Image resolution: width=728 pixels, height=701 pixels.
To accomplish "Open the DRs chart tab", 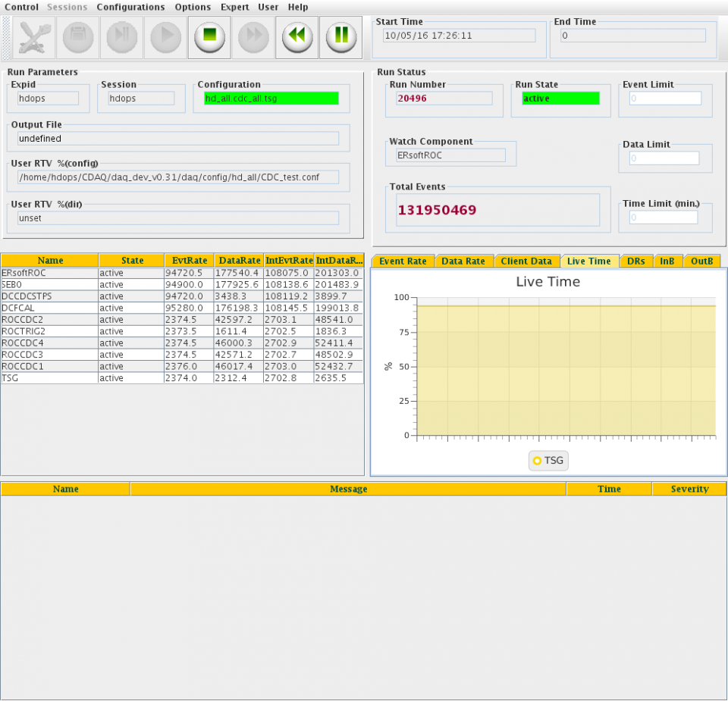I will pyautogui.click(x=635, y=261).
